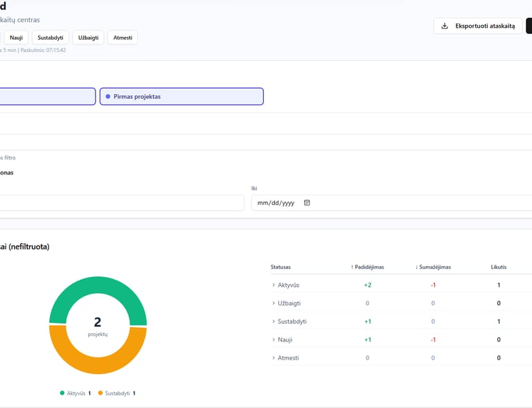Expand the Atmesti row in the status table
This screenshot has height=408, width=532.
(x=274, y=357)
